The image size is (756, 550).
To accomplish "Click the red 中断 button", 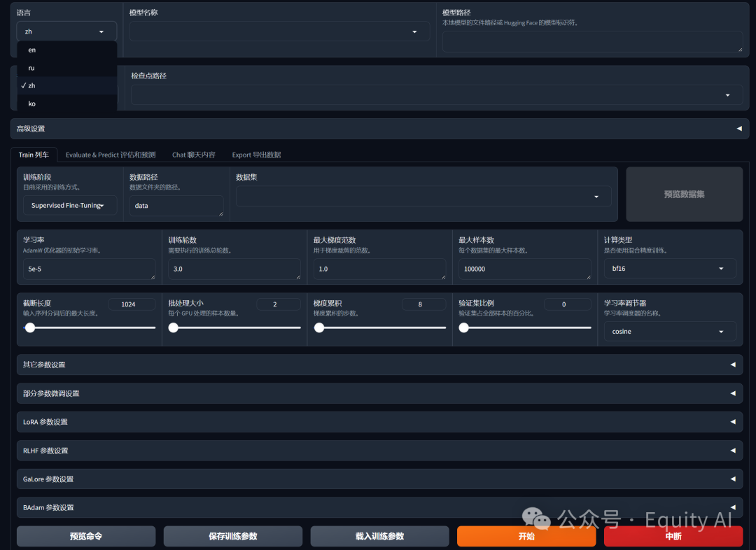I will point(673,536).
